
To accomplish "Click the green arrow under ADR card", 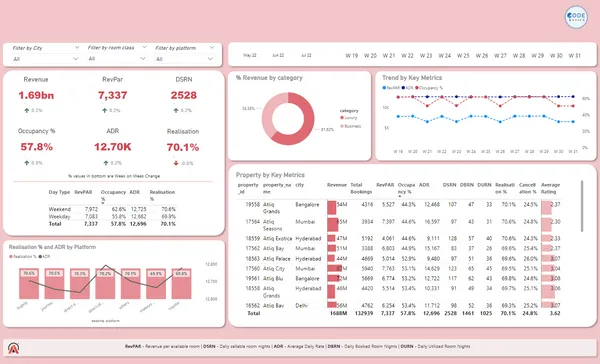I will pyautogui.click(x=106, y=163).
